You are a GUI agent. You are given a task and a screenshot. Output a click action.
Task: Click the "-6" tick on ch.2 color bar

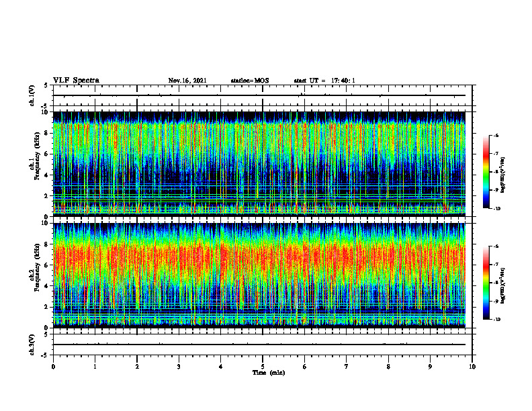pyautogui.click(x=496, y=246)
